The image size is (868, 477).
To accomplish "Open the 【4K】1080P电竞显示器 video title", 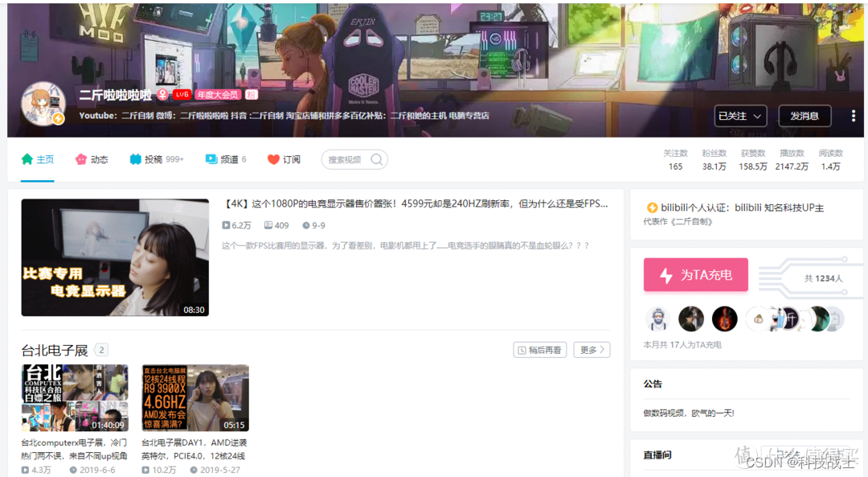I will tap(416, 204).
